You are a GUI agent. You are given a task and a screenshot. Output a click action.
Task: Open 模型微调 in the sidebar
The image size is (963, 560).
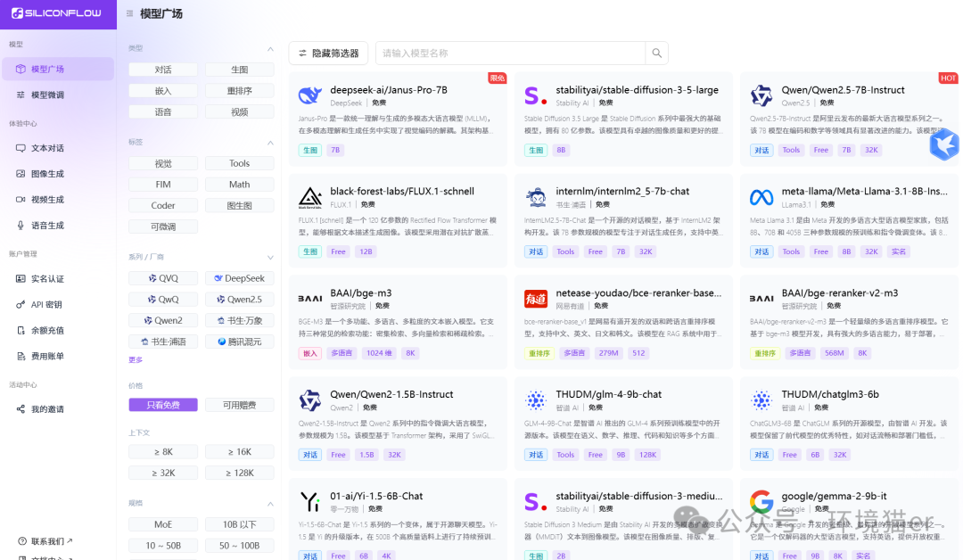pyautogui.click(x=58, y=95)
